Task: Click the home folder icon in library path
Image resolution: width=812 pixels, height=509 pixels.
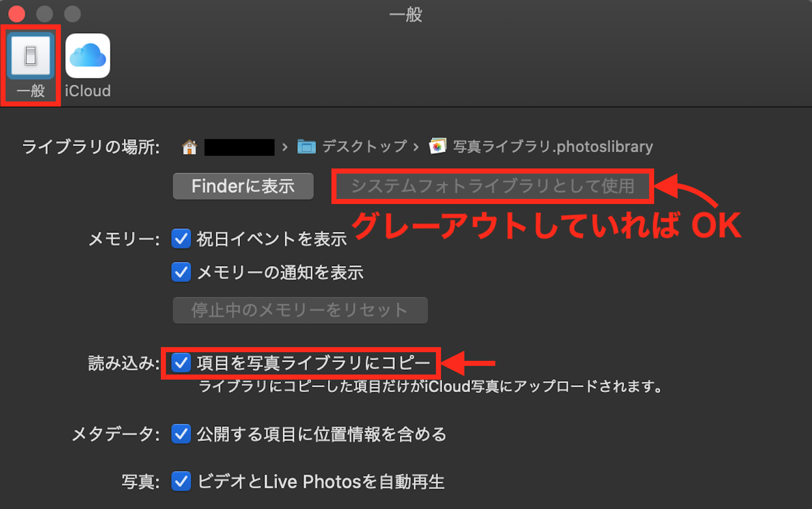Action: pos(189,147)
